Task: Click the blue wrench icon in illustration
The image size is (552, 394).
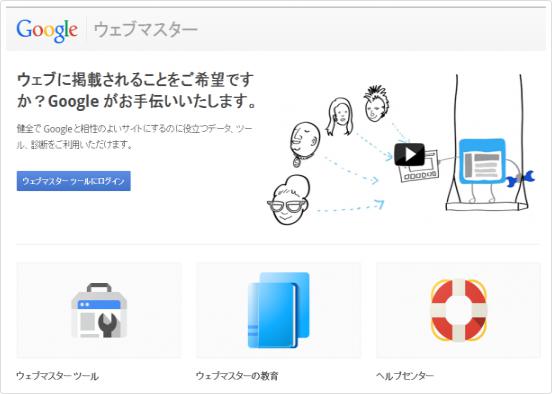Action: click(521, 178)
